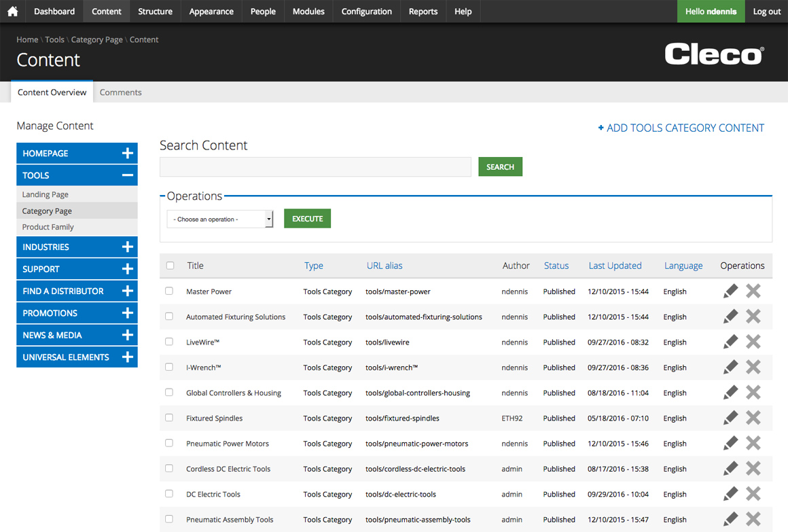The width and height of the screenshot is (788, 532).
Task: Expand the HOMEPAGE sidebar section
Action: coord(77,154)
